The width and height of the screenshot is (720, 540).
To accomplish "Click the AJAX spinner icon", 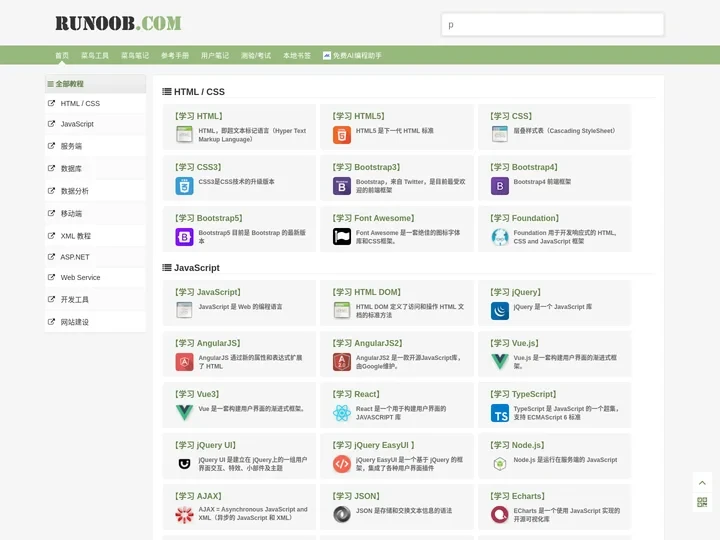I will (x=184, y=515).
